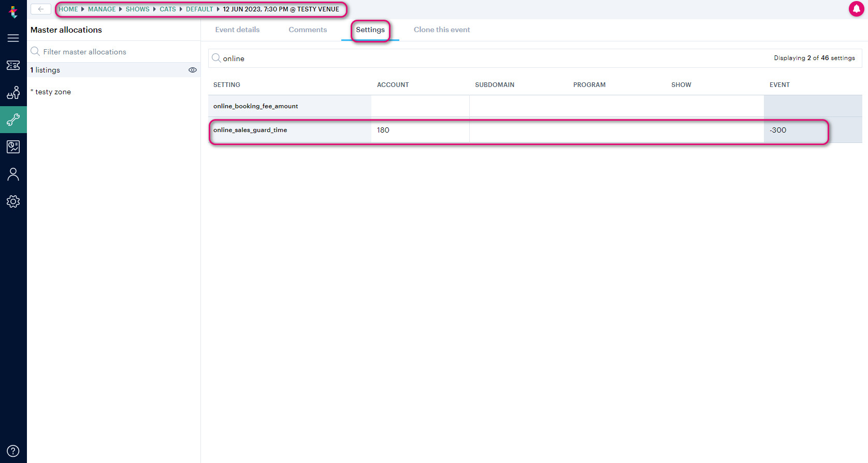Click the 12 JUN 2023 event breadcrumb
This screenshot has height=463, width=868.
281,9
